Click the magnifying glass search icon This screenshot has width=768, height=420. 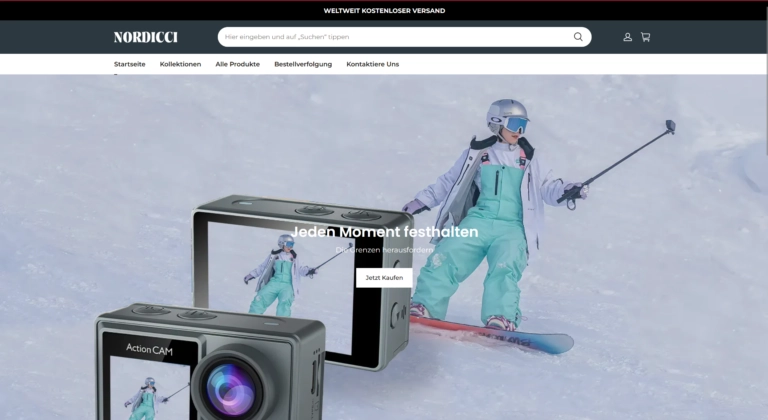(578, 37)
